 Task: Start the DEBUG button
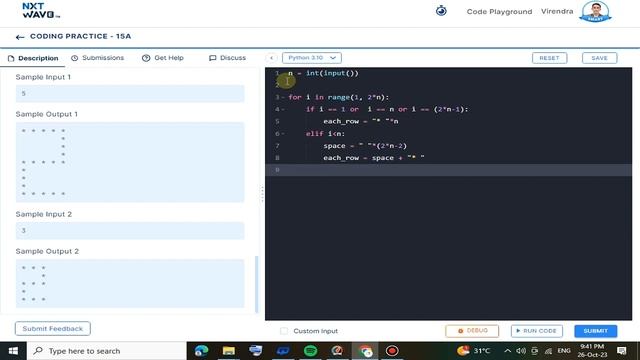pos(472,331)
